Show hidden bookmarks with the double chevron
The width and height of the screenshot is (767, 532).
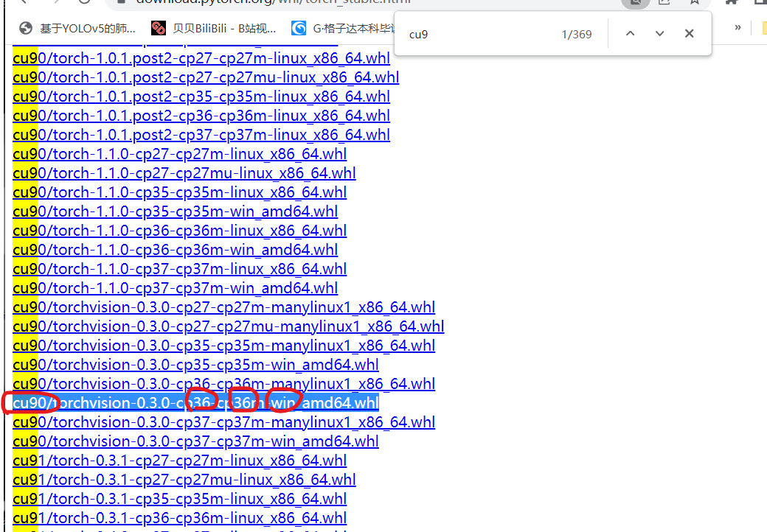737,28
